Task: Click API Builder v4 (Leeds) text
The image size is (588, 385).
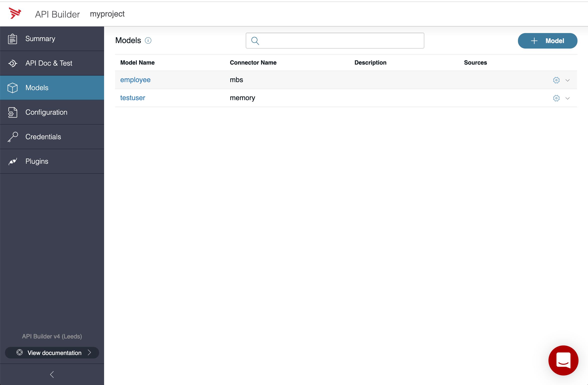Action: click(x=52, y=336)
